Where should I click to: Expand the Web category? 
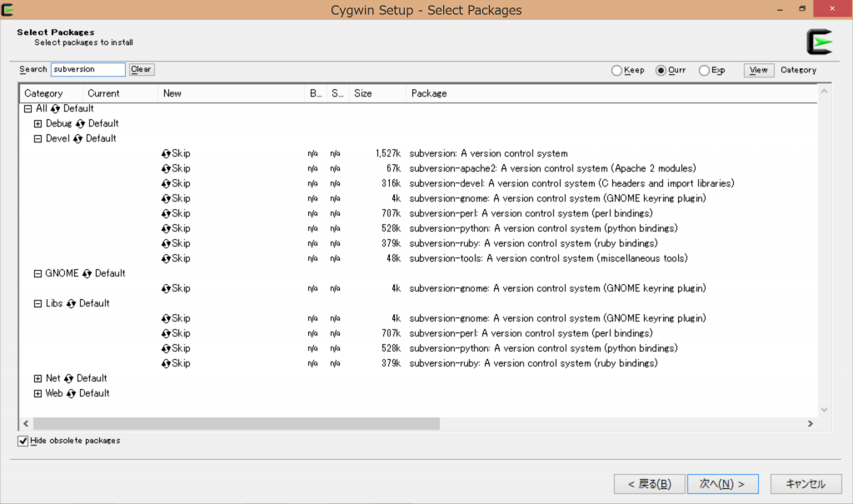(x=37, y=393)
